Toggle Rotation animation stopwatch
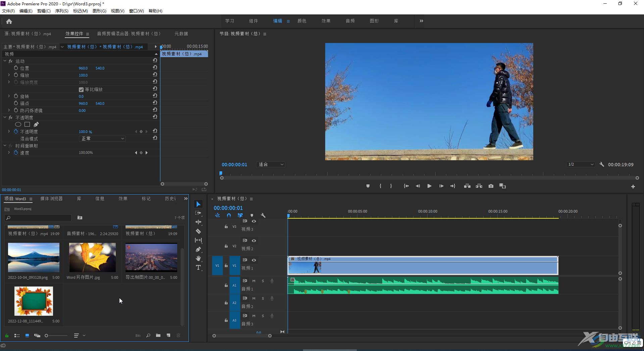Image resolution: width=644 pixels, height=351 pixels. (16, 96)
